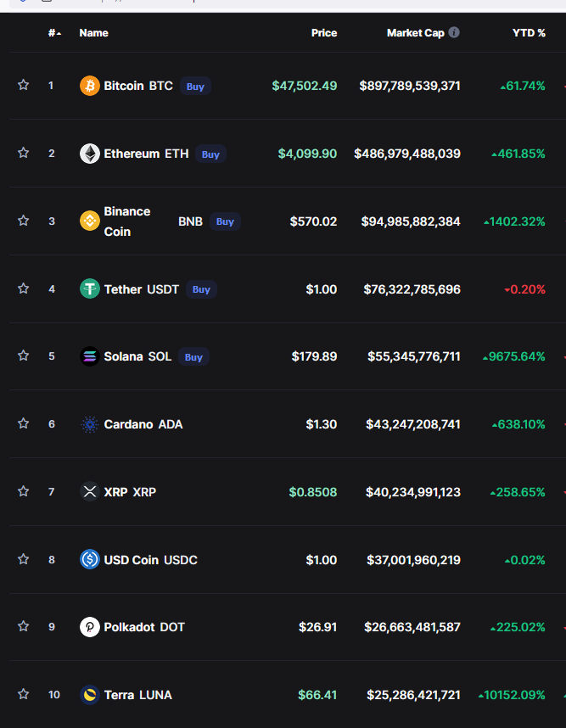The image size is (566, 728).
Task: Open the Ethereum ETH coin page
Action: 146,154
